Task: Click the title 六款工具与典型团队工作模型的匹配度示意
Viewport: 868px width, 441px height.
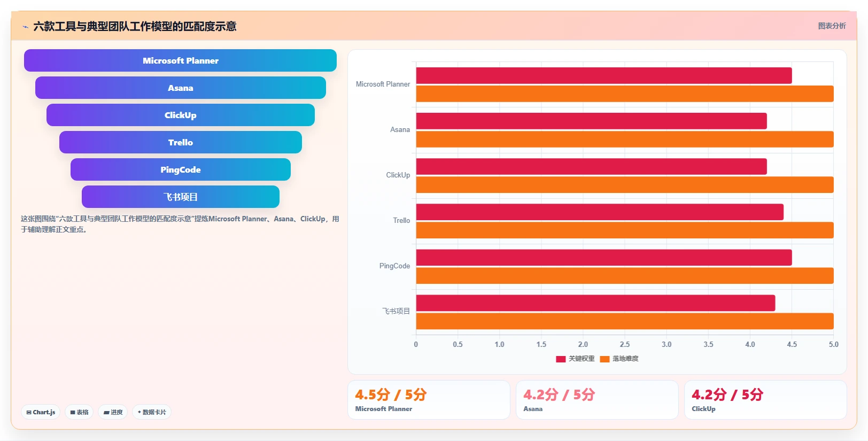Action: [x=135, y=26]
